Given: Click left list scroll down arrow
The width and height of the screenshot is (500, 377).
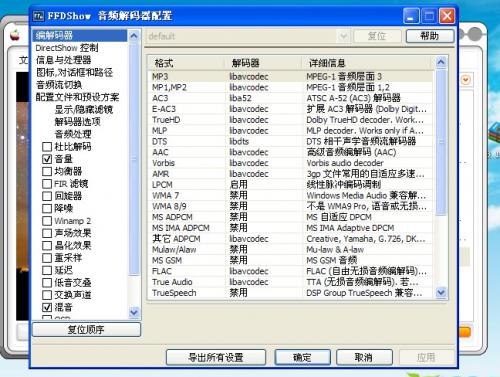Looking at the screenshot, I should coord(134,312).
